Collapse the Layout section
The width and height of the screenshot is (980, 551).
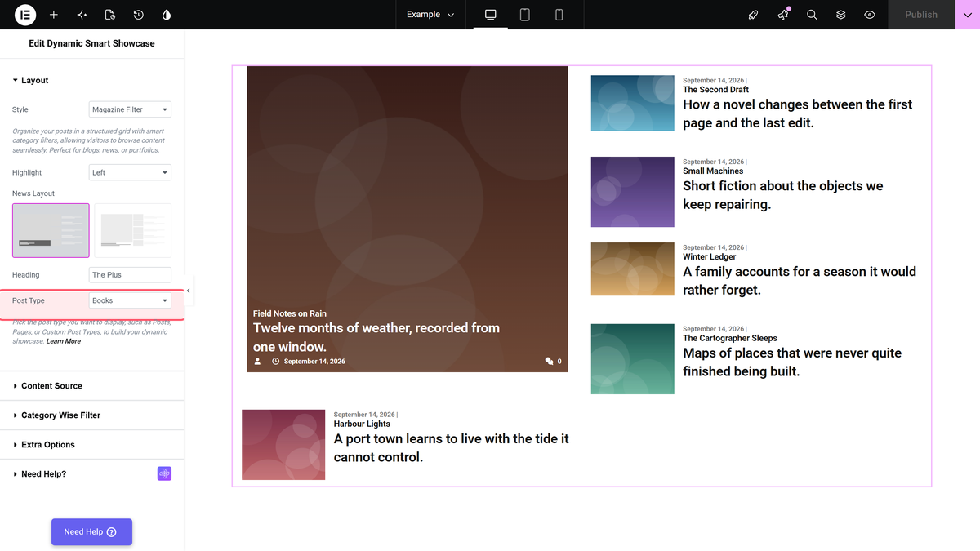(x=92, y=80)
